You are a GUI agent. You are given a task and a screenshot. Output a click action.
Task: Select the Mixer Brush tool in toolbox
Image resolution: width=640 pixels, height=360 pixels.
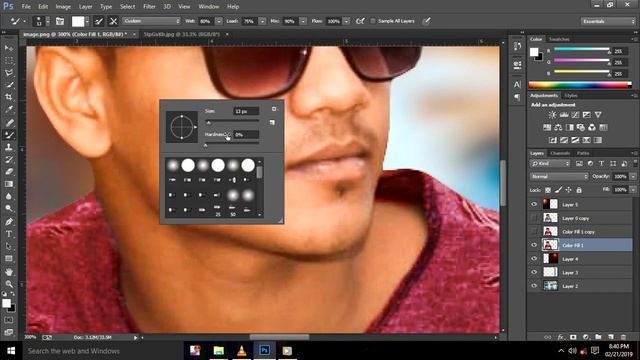click(x=9, y=135)
